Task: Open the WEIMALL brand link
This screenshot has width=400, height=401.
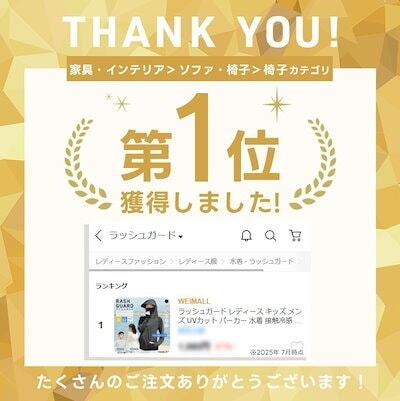Action: [194, 301]
